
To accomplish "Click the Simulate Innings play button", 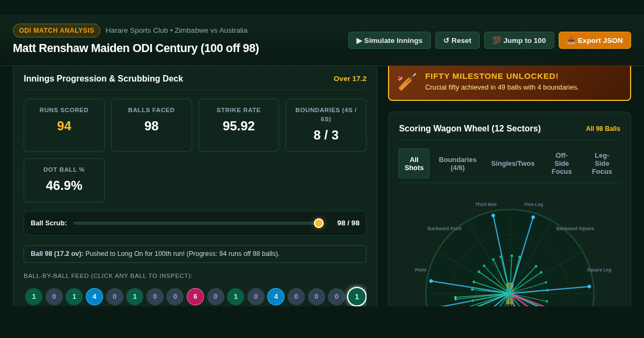I will (390, 40).
